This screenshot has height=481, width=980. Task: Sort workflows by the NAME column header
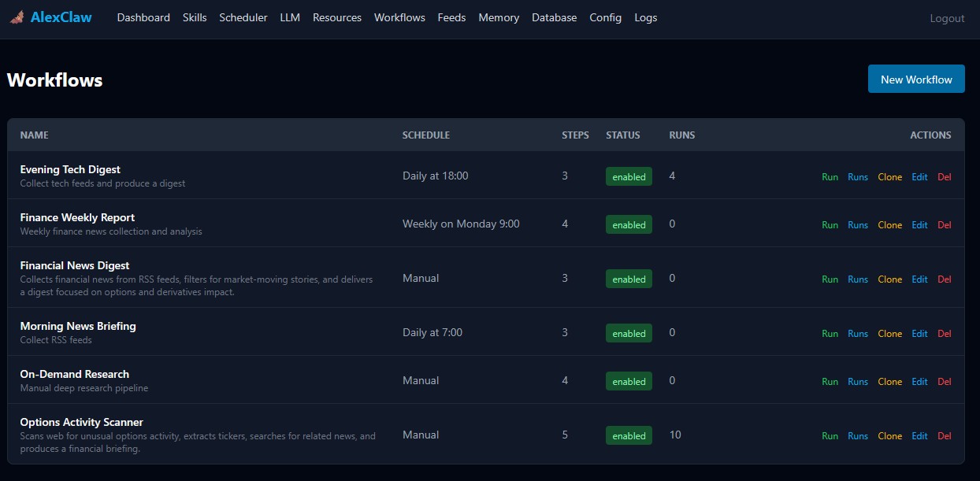(34, 135)
